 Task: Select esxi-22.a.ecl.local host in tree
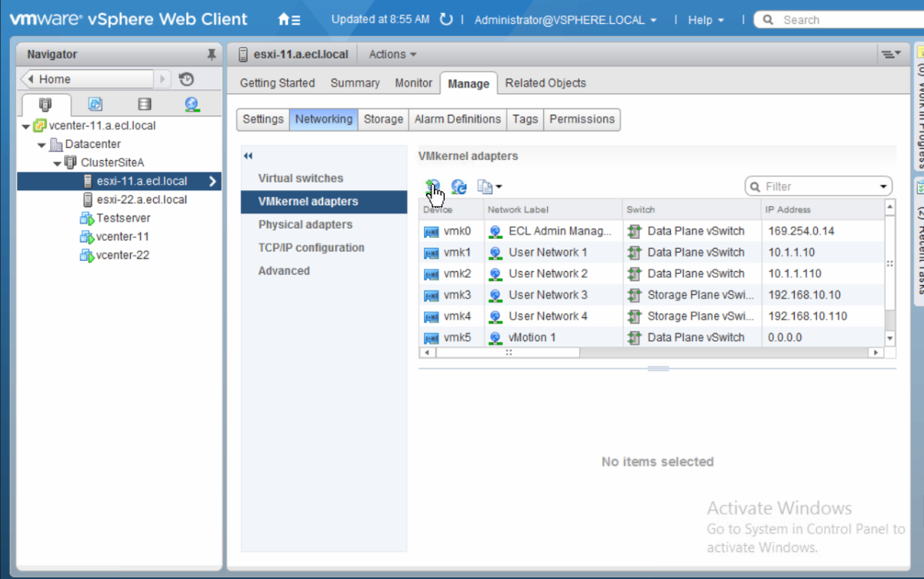pyautogui.click(x=142, y=199)
